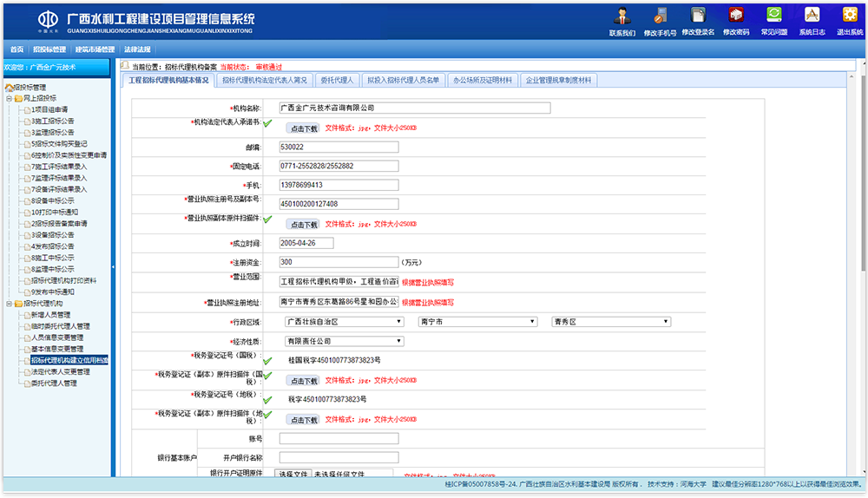Click the house icon beside 招投标管理
This screenshot has width=868, height=498.
(x=9, y=88)
